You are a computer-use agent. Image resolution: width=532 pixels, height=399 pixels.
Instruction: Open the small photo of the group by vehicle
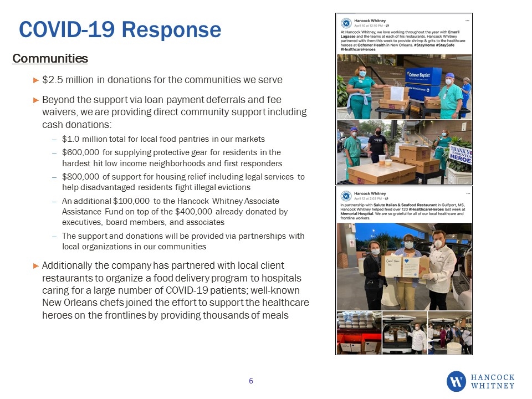pos(450,333)
